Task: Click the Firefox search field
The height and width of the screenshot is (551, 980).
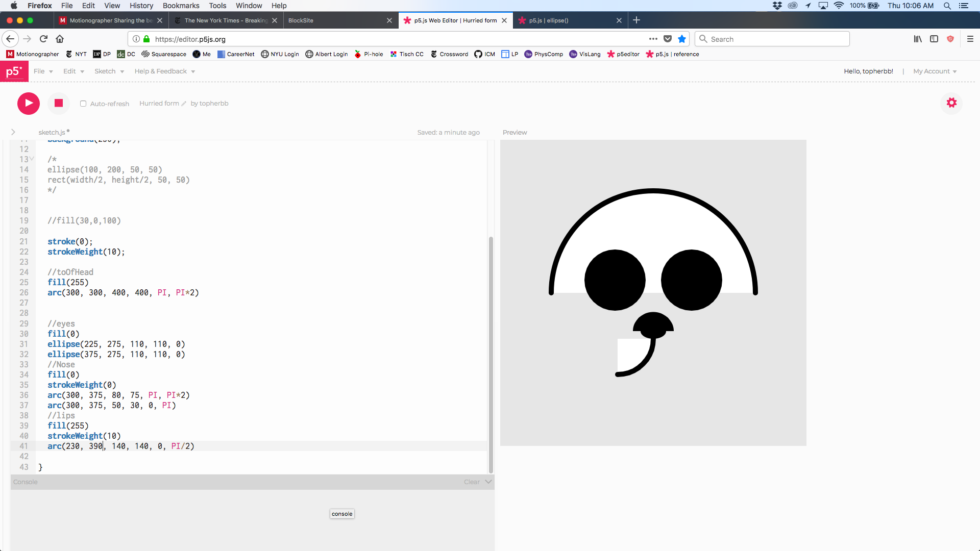Action: tap(772, 39)
